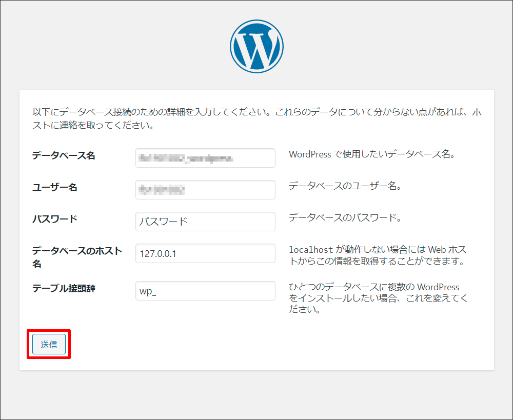This screenshot has width=513, height=420.
Task: Click the パスワード field label
Action: click(x=55, y=219)
